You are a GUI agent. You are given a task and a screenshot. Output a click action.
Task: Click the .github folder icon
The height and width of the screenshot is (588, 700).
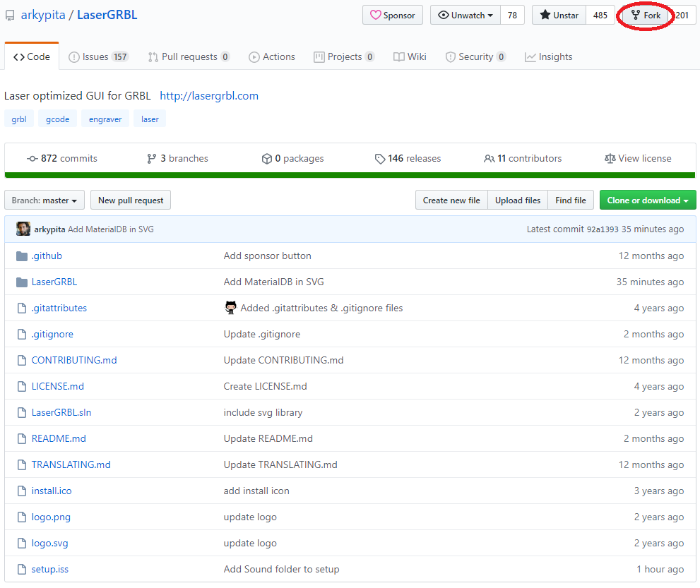point(22,256)
